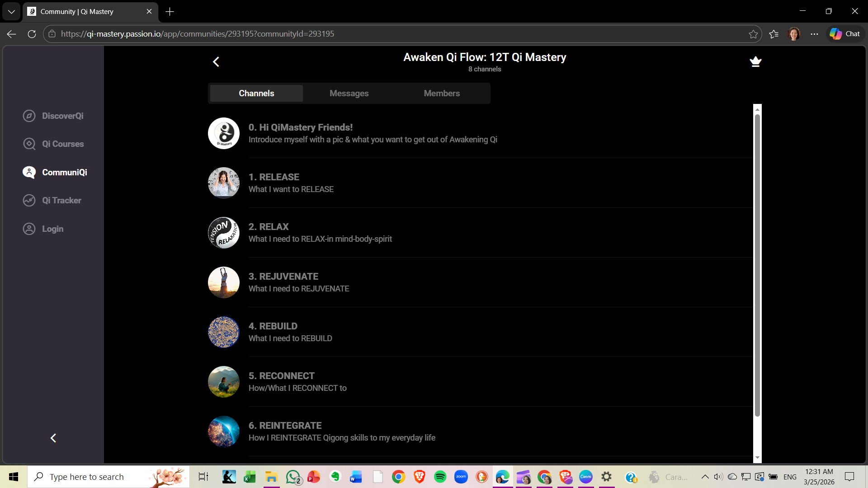Open Spotify from the taskbar

click(440, 477)
